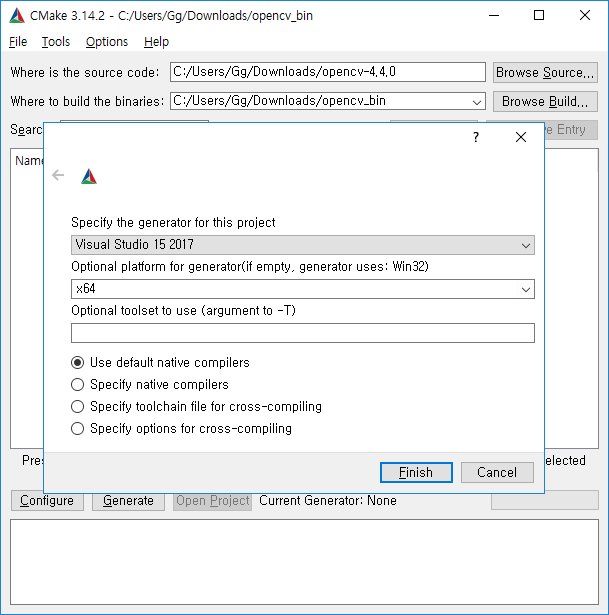Click Browse Build button
Image resolution: width=609 pixels, height=615 pixels.
pos(545,102)
